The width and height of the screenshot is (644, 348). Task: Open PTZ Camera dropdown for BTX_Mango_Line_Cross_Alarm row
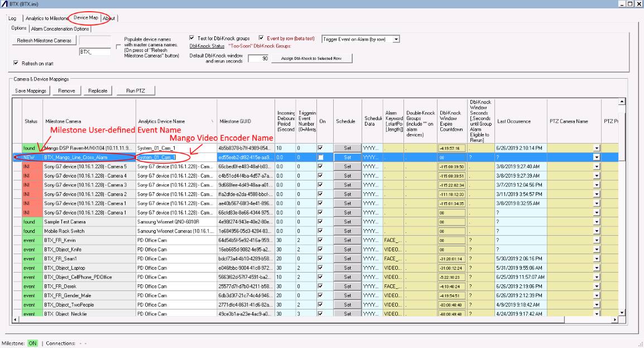(x=597, y=157)
